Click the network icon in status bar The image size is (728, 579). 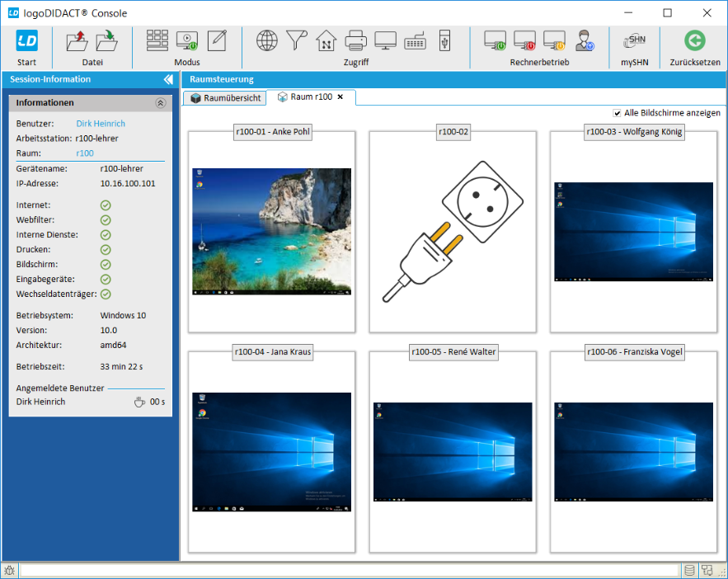(707, 570)
